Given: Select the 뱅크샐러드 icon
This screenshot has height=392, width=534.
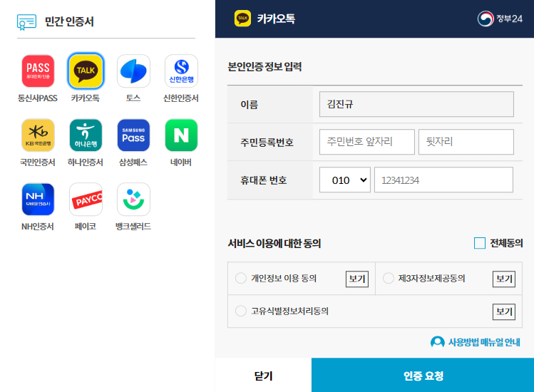Looking at the screenshot, I should (x=133, y=200).
